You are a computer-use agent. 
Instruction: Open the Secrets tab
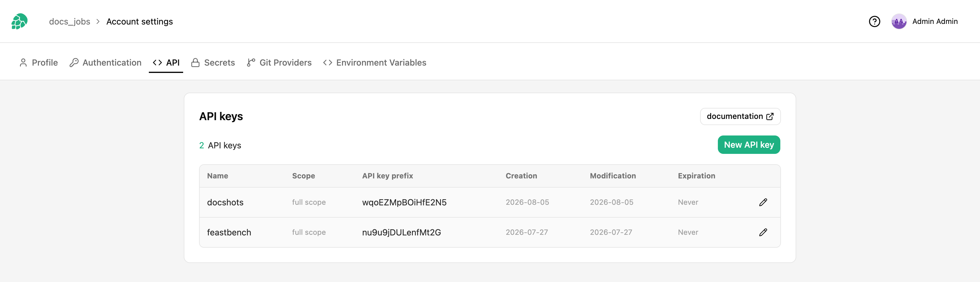(213, 63)
